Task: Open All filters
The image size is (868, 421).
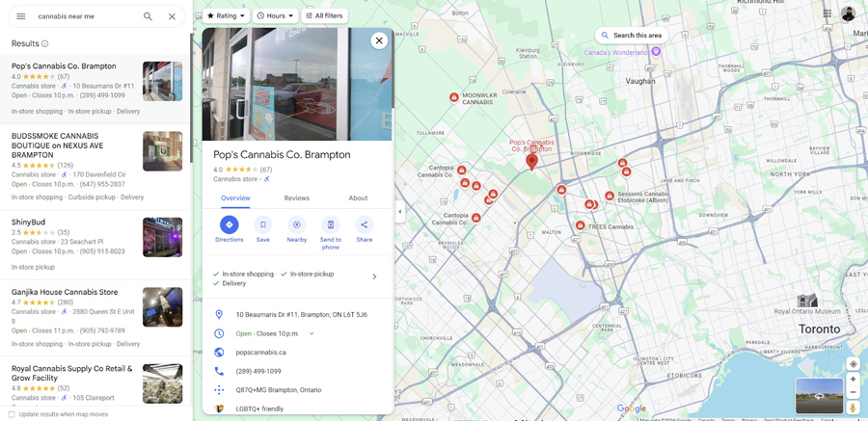Action: click(x=324, y=16)
